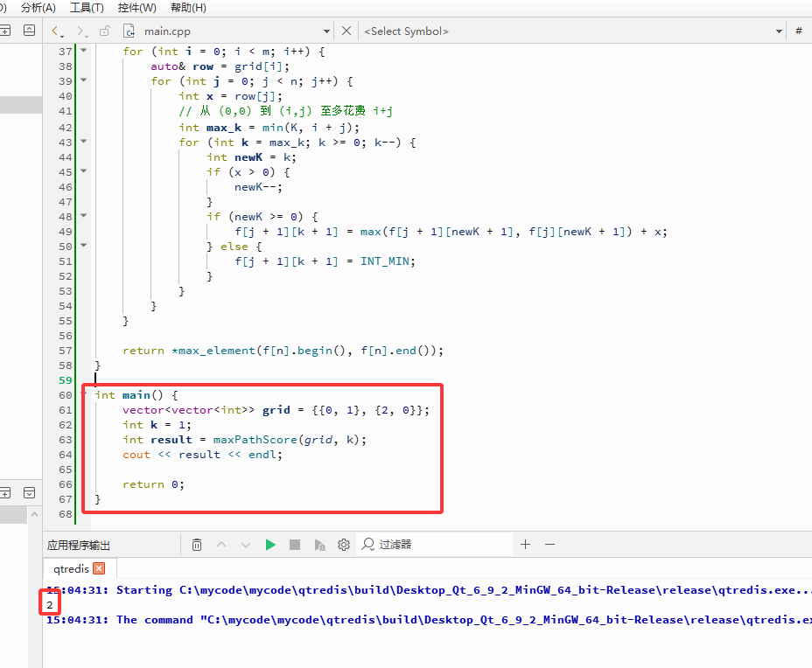Click the top sidebar collapse-panel icon

[30, 31]
